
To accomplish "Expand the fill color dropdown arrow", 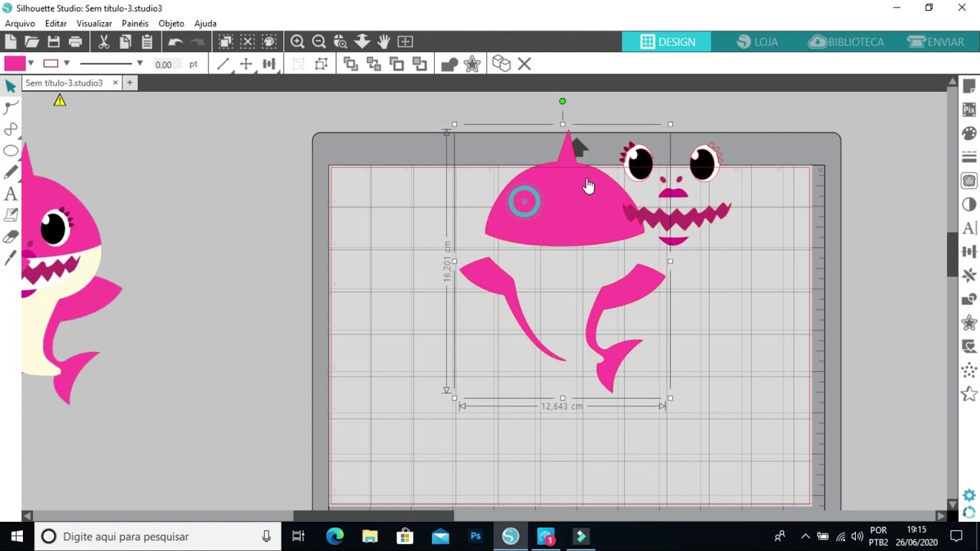I will point(31,64).
